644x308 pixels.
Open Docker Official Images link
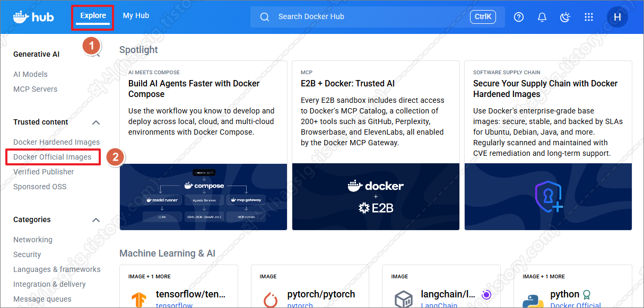tap(53, 157)
